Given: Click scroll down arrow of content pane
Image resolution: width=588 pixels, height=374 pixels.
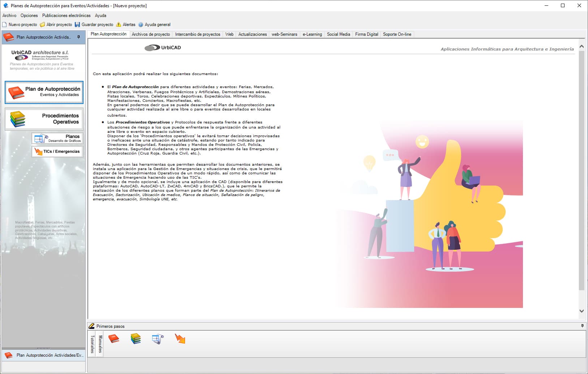Looking at the screenshot, I should point(581,311).
